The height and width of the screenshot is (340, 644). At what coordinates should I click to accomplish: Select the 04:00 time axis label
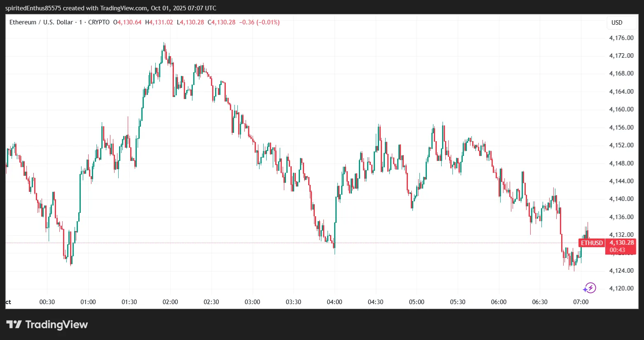point(334,302)
